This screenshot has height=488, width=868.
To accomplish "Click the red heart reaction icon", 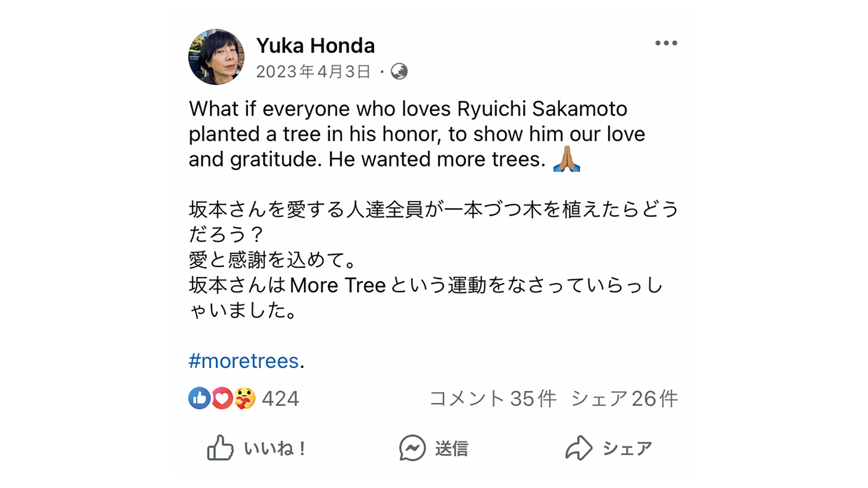I will pos(222,398).
